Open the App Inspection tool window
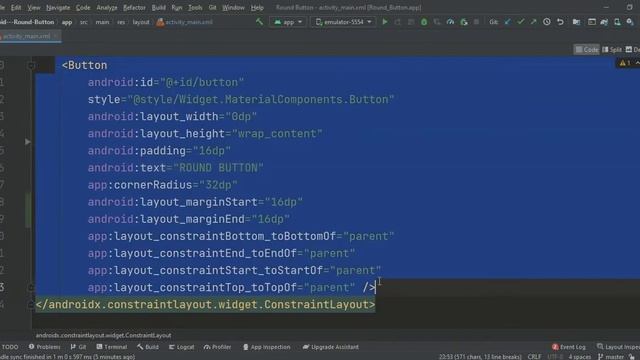640x360 pixels. 267,347
